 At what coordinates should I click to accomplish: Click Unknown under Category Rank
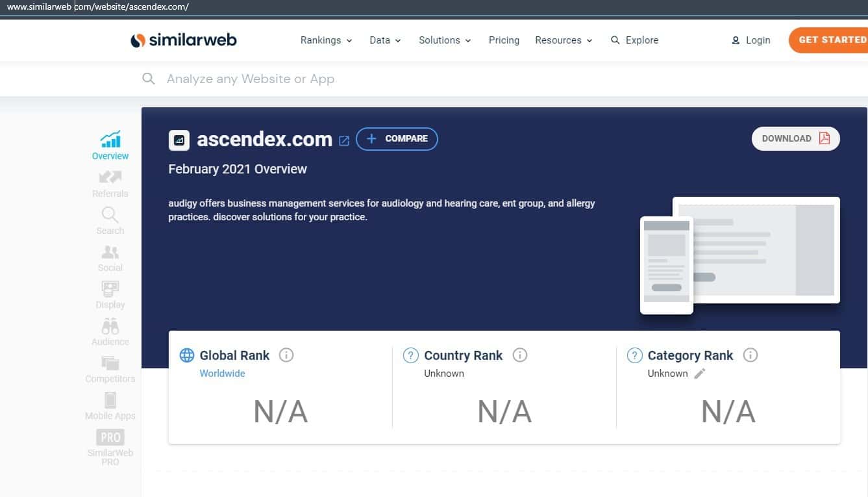pyautogui.click(x=667, y=374)
